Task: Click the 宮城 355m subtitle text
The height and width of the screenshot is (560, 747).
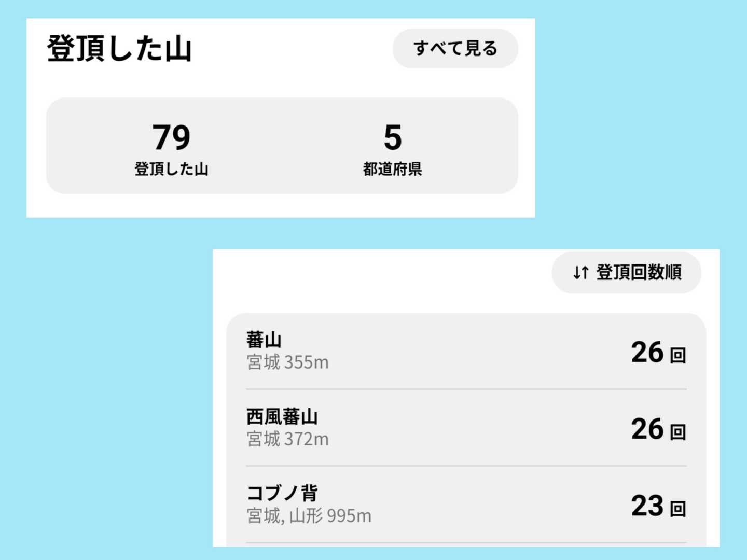Action: 287,362
